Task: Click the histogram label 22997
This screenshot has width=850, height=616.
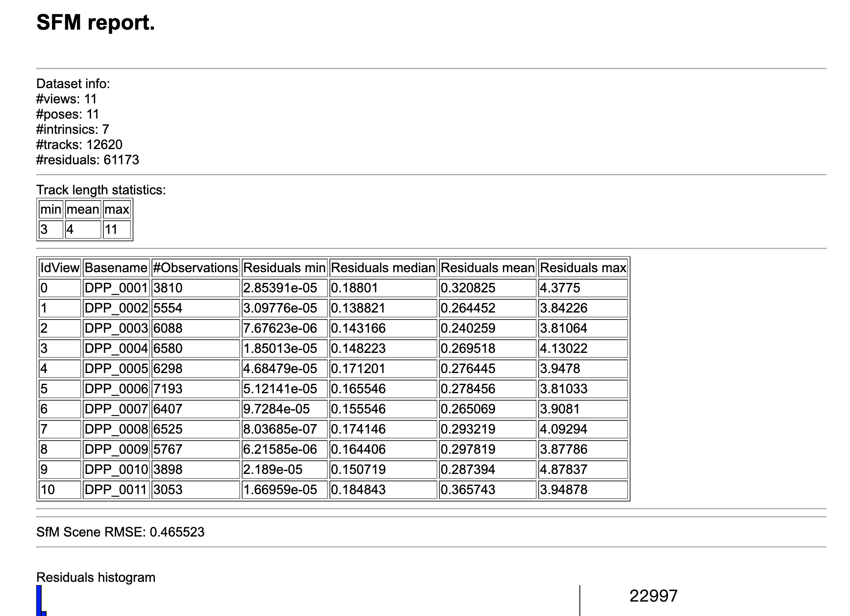Action: (653, 596)
